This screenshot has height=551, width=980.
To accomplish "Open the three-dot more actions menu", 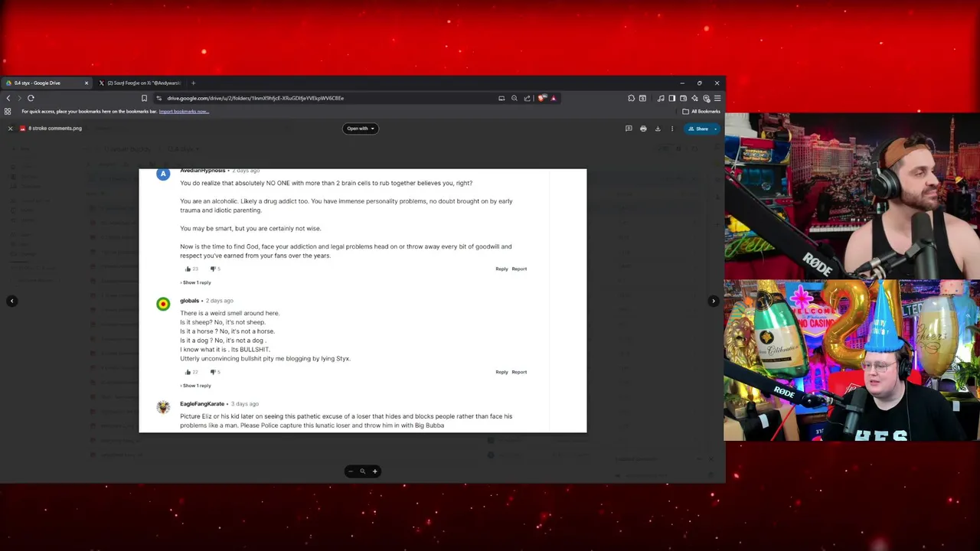I will tap(672, 129).
